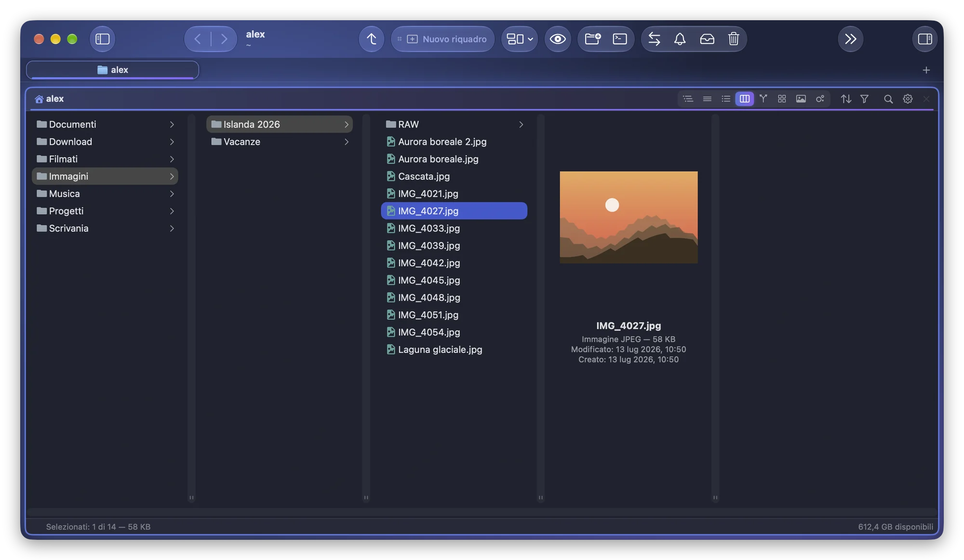Expand the RAW folder chevron
Viewport: 964px width, 560px height.
[521, 124]
